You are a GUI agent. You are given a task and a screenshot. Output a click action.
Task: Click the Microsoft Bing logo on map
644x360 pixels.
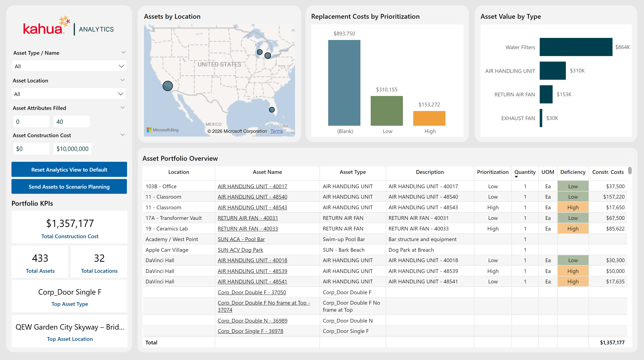(163, 130)
